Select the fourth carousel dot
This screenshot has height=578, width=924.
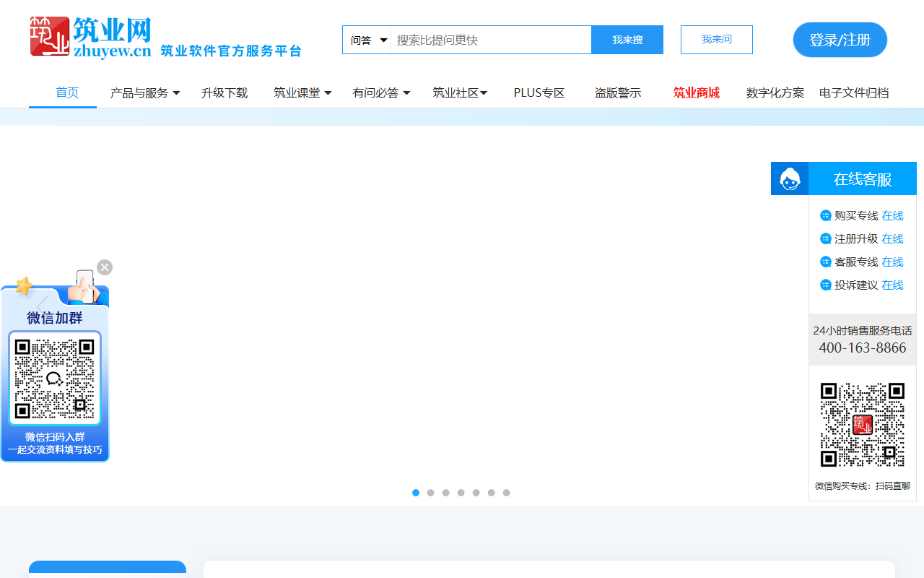[x=461, y=493]
